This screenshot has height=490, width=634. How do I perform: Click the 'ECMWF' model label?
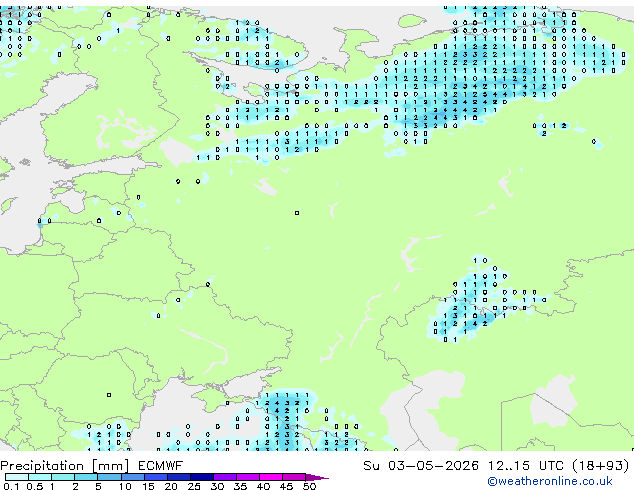(161, 466)
